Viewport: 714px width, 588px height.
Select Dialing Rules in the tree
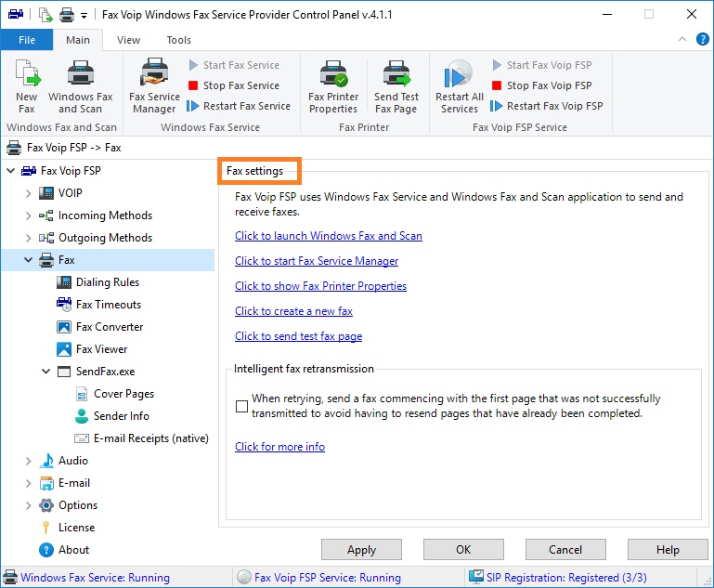[x=108, y=282]
